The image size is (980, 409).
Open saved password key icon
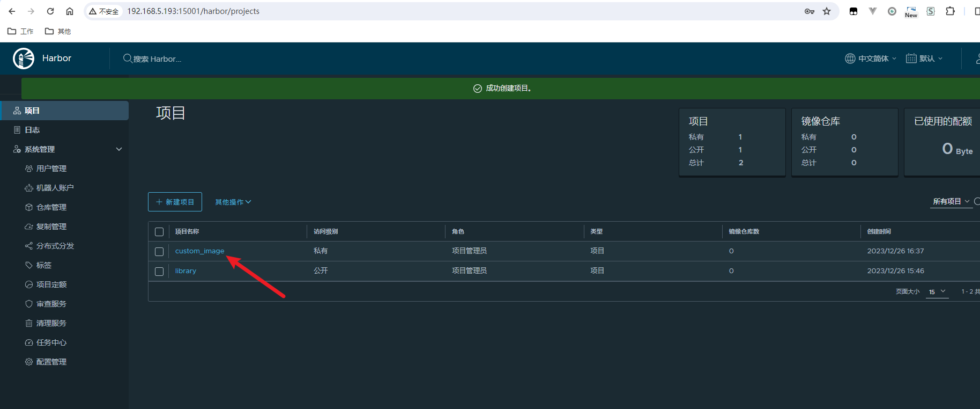click(810, 11)
